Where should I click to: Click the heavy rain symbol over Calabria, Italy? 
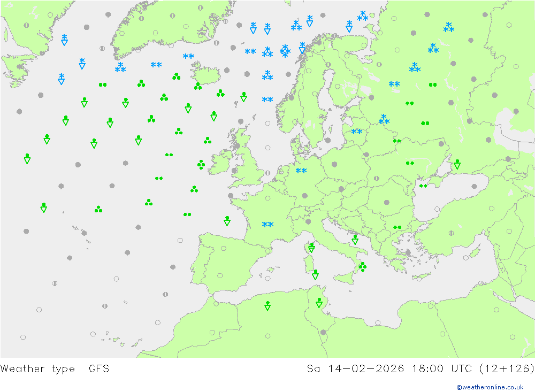[362, 267]
